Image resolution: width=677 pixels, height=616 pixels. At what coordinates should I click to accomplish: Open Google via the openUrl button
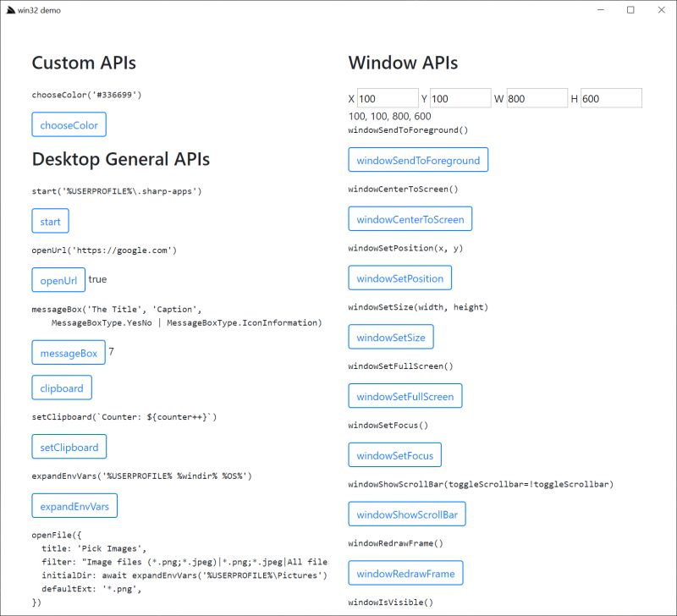click(58, 280)
